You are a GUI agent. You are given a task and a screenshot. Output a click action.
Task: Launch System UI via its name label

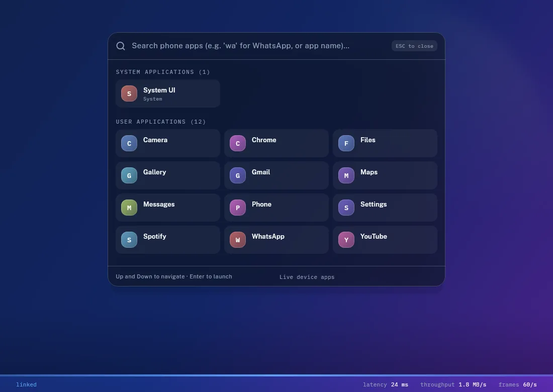coord(159,90)
